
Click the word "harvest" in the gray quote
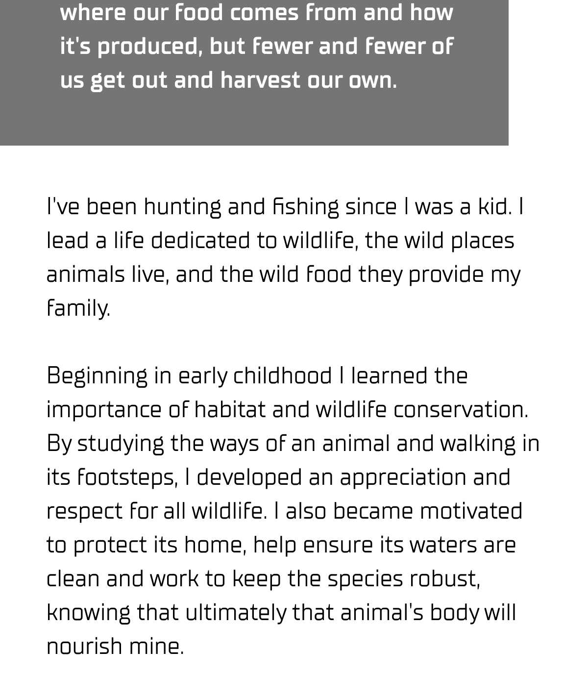[260, 80]
